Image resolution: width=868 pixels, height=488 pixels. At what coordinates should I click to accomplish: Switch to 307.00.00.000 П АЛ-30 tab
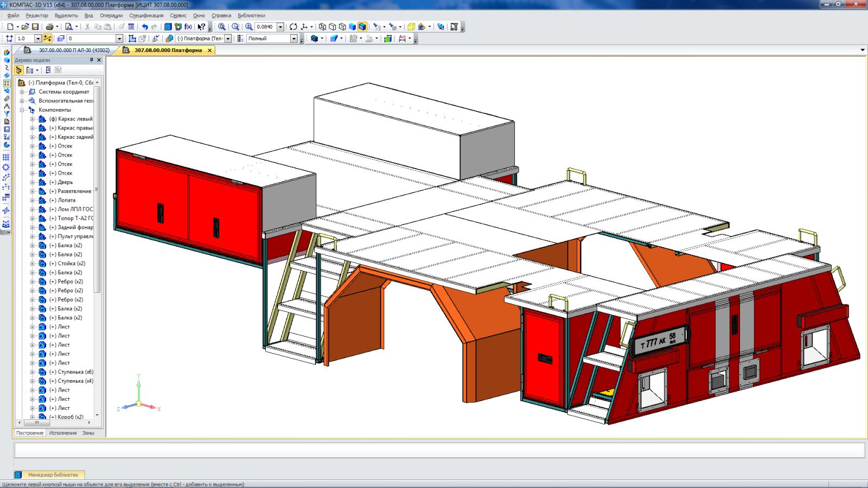click(74, 50)
